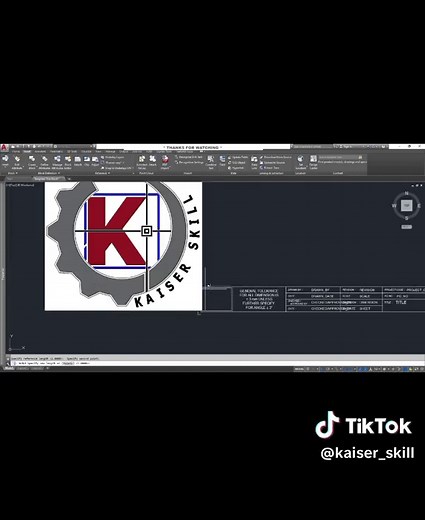Click the Content panel search field

pyautogui.click(x=341, y=157)
